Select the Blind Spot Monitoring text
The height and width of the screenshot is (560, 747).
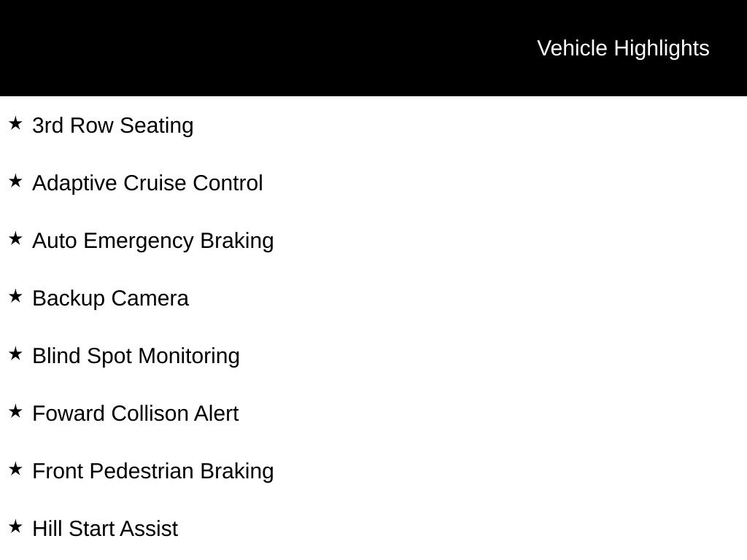136,356
